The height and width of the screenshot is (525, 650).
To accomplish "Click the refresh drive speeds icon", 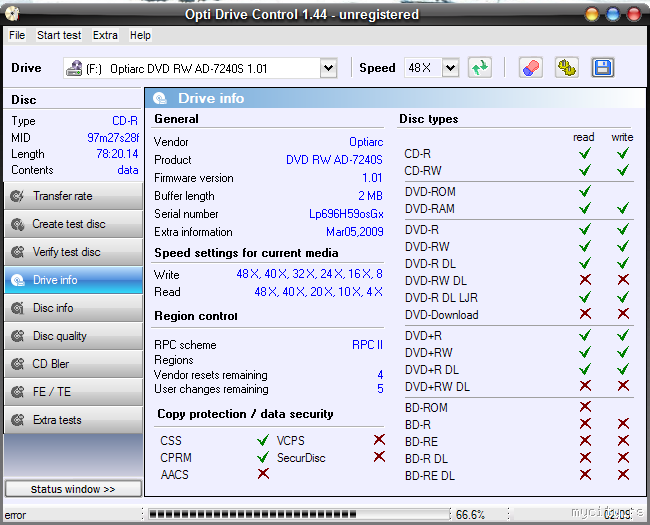I will coord(480,68).
